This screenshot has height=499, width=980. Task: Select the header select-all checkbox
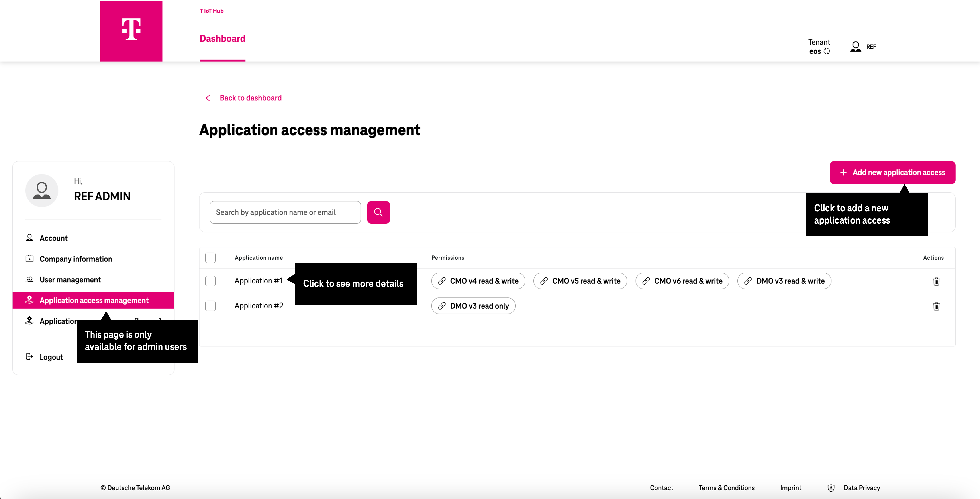[210, 257]
